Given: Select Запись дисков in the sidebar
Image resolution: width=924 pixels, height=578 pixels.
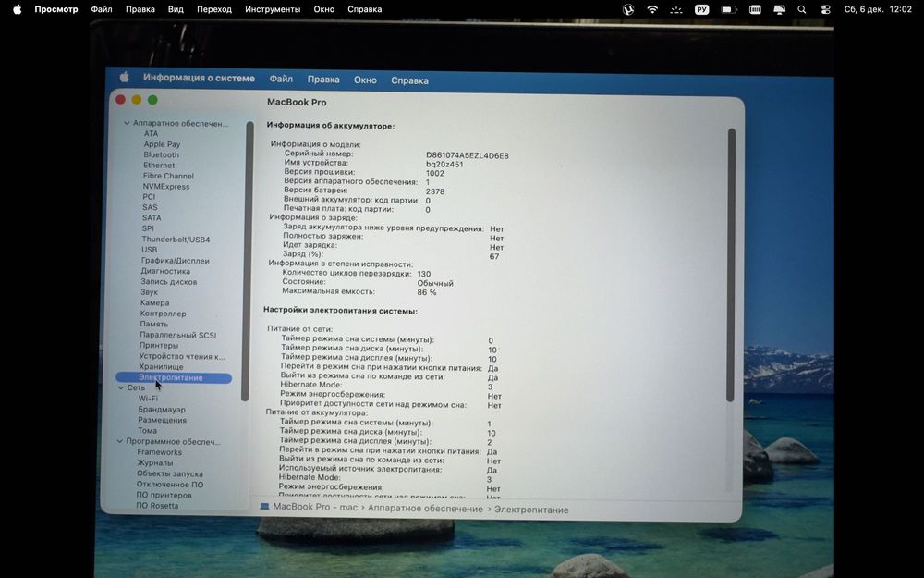Looking at the screenshot, I should coord(168,282).
